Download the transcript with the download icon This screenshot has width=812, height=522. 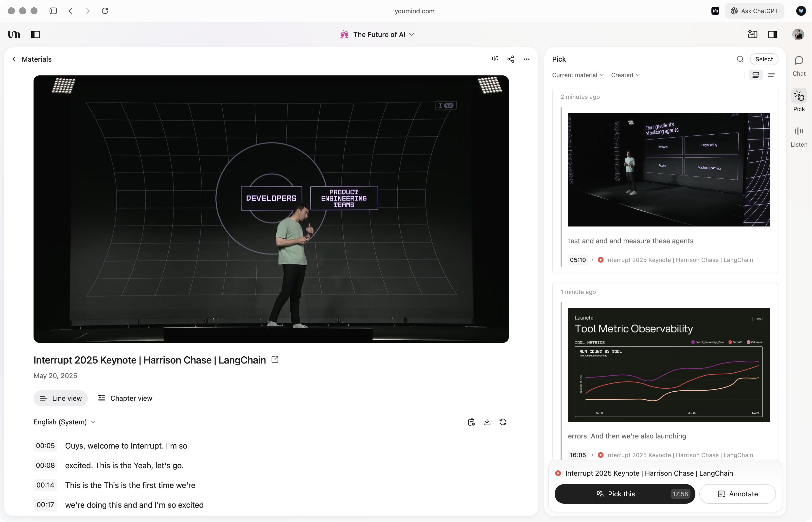coord(487,422)
